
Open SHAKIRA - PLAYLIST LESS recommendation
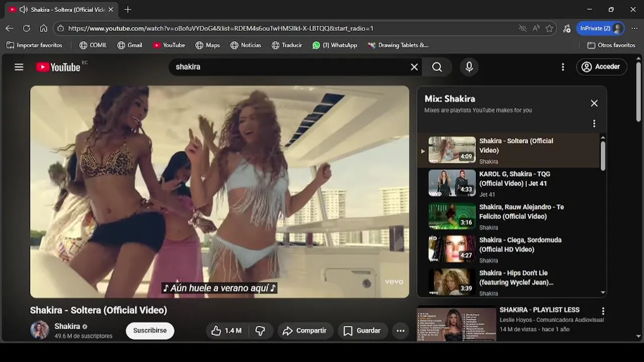pyautogui.click(x=539, y=310)
